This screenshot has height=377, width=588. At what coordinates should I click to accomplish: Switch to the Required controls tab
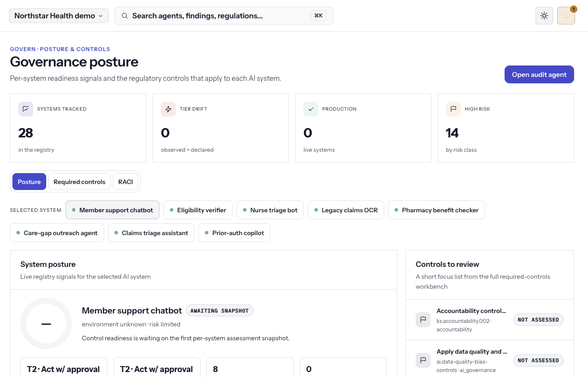(79, 182)
